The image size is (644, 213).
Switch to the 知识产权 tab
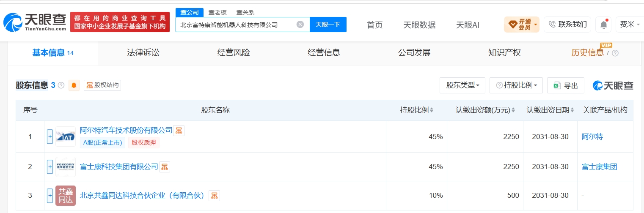click(504, 53)
